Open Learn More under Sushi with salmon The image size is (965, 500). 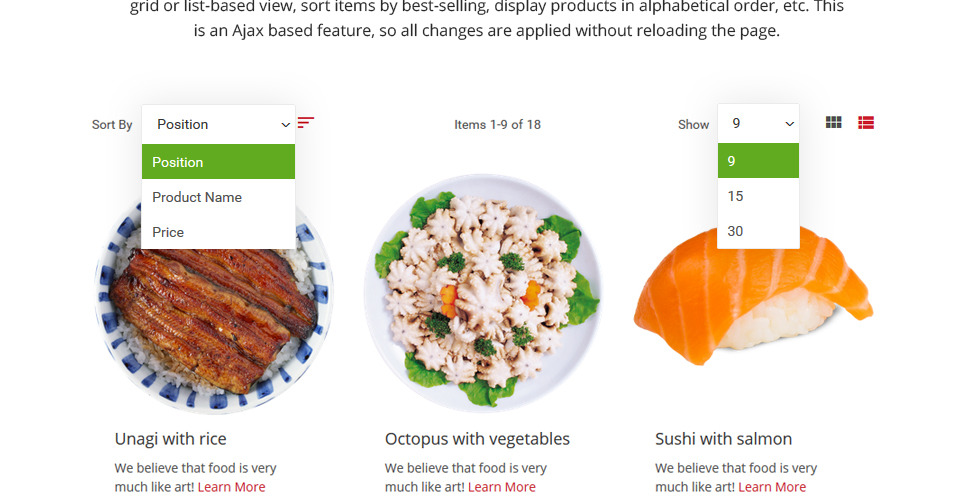pos(771,487)
